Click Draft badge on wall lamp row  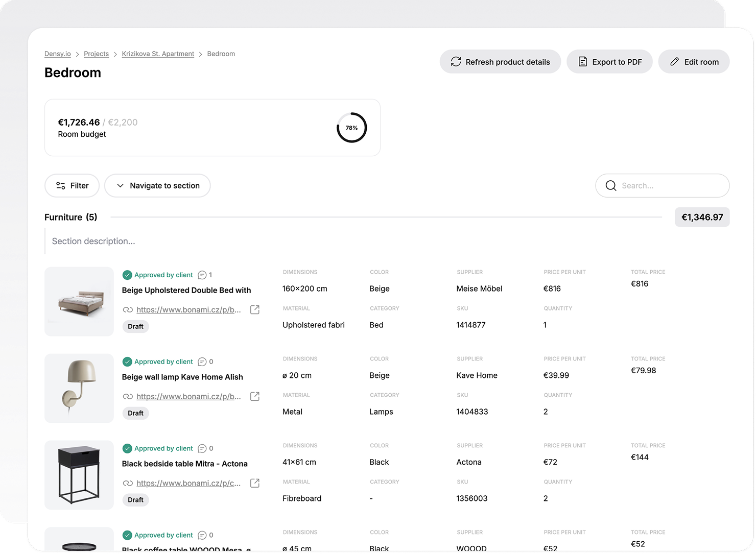(x=135, y=413)
